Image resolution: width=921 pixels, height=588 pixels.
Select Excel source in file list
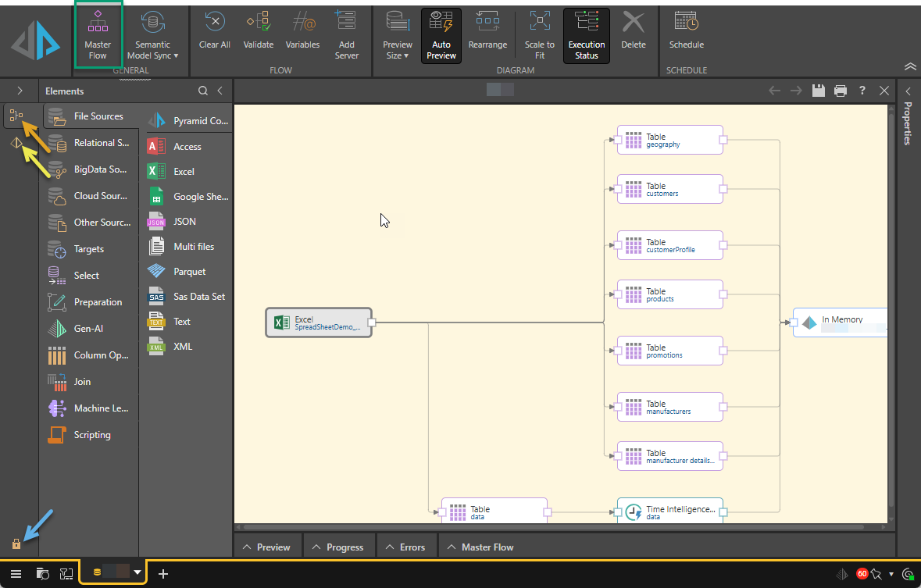pyautogui.click(x=184, y=172)
